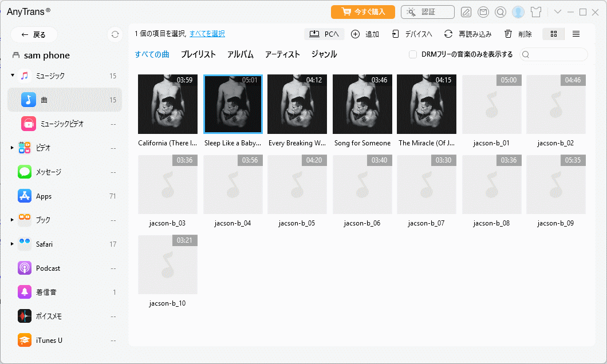The image size is (607, 364).
Task: Select jacson-b_09 song thumbnail
Action: pyautogui.click(x=556, y=184)
